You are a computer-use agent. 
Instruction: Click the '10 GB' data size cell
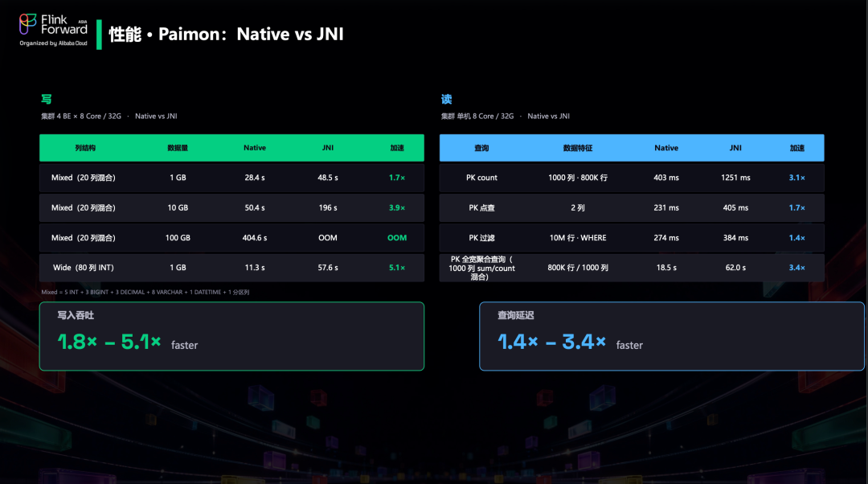coord(178,207)
